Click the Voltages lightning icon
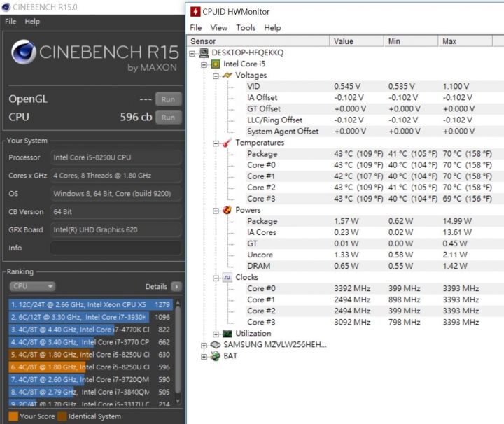The height and width of the screenshot is (424, 504). [227, 75]
